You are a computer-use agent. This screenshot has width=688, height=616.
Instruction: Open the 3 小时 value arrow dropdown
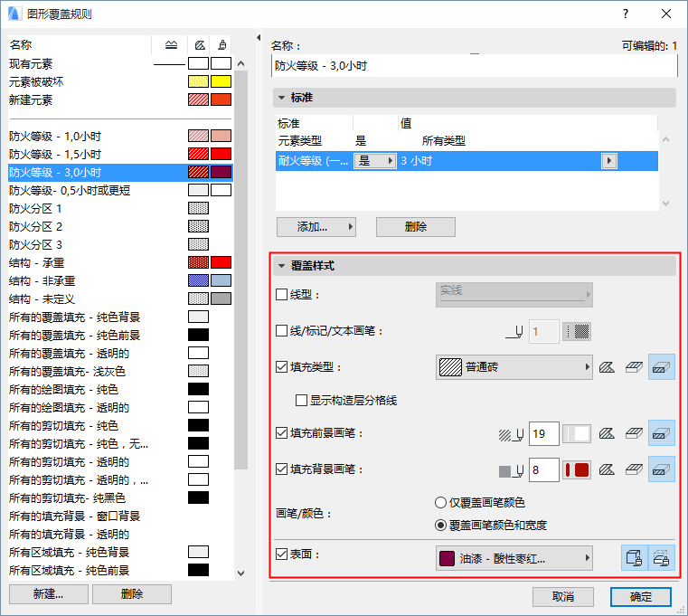coord(609,161)
